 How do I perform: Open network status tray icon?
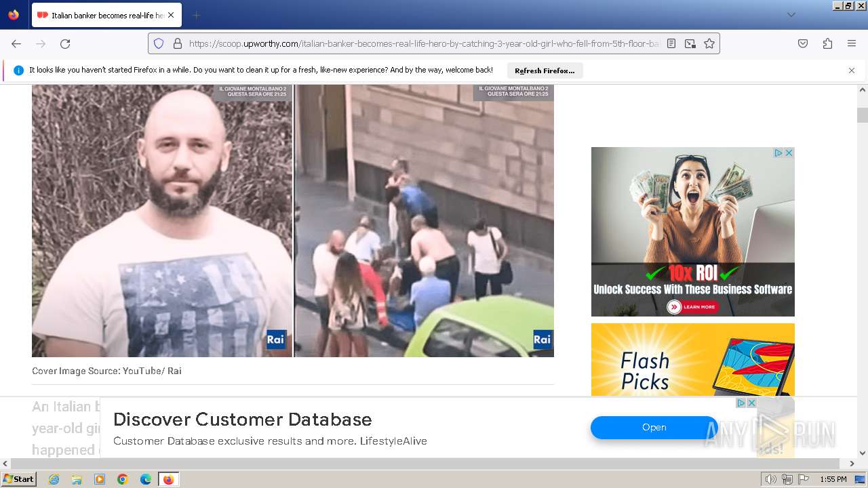coord(787,479)
